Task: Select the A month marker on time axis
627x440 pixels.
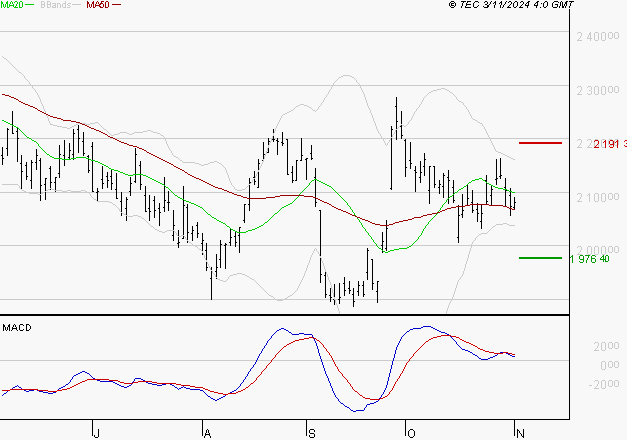Action: (207, 432)
